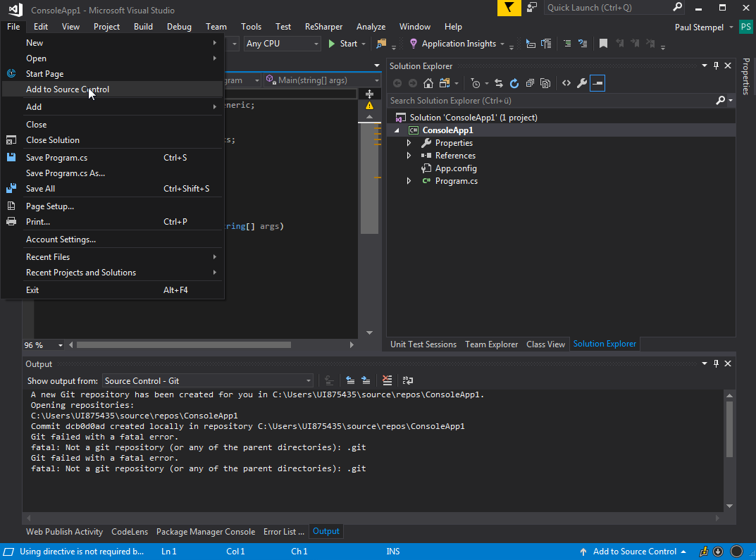Viewport: 756px width, 560px height.
Task: Switch to the Team Explorer tab
Action: [x=491, y=344]
